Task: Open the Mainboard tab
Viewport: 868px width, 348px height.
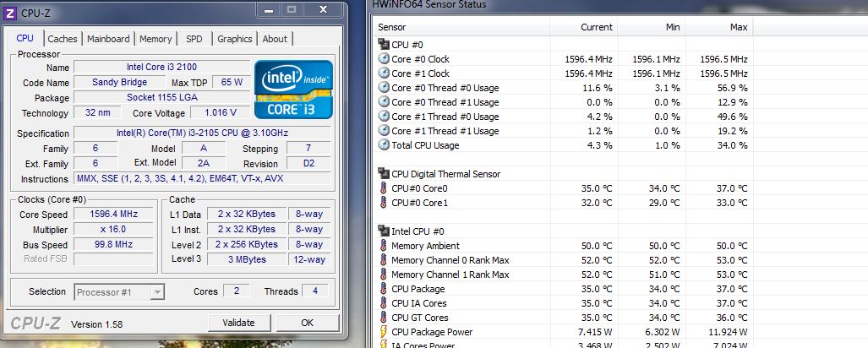Action: coord(108,39)
